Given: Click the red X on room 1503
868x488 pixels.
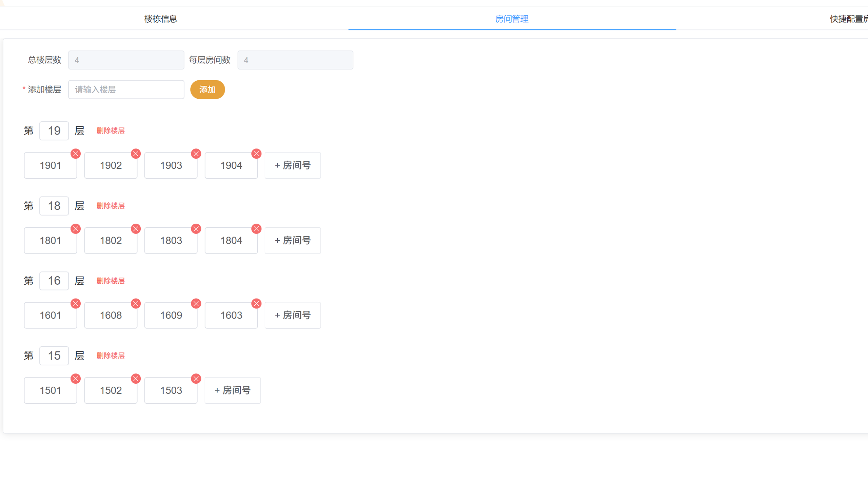Looking at the screenshot, I should pyautogui.click(x=196, y=379).
